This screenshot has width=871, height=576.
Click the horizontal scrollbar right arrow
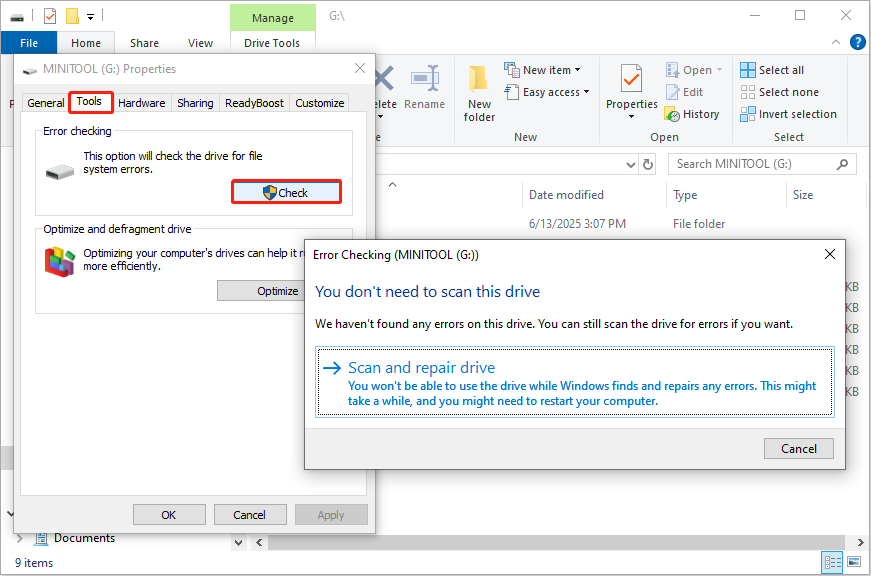click(x=860, y=543)
